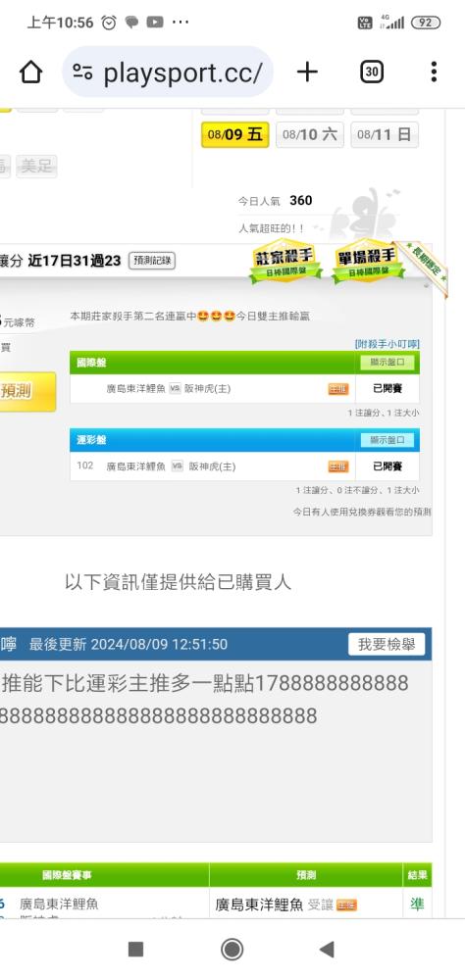The image size is (465, 980).
Task: Tap the site info icon in address bar
Action: (x=82, y=73)
